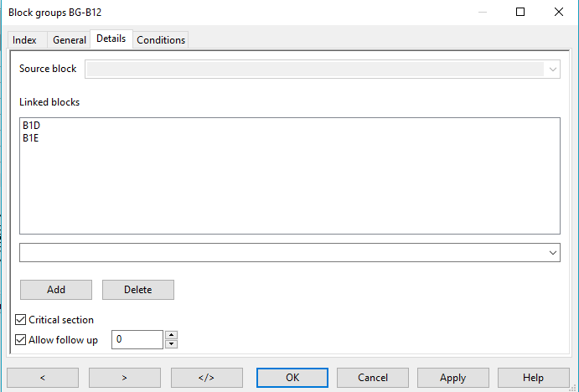
Task: Uncheck the Critical section checkbox
Action: point(21,320)
